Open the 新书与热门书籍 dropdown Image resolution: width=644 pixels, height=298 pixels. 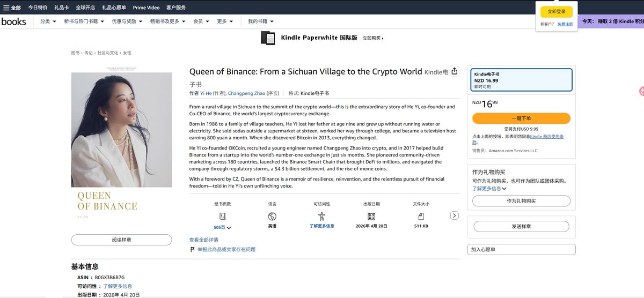[84, 21]
